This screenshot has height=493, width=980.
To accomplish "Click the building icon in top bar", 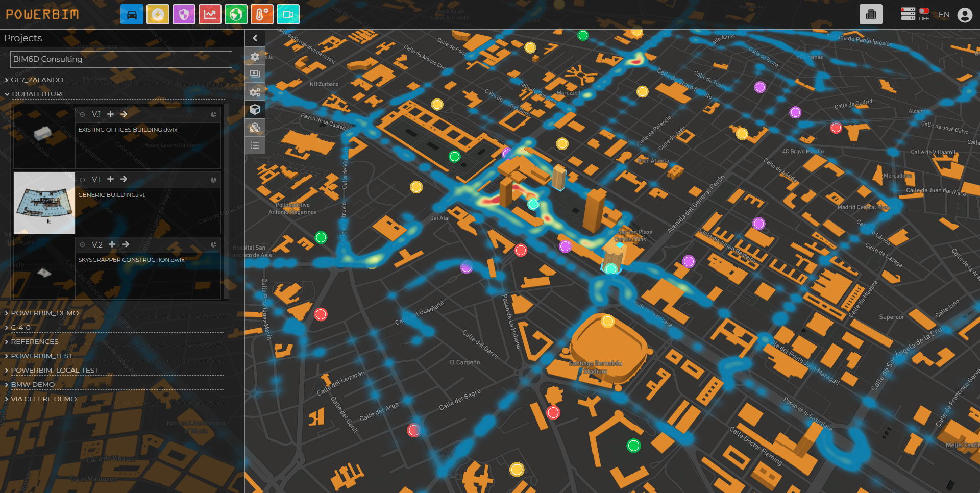I will point(871,15).
